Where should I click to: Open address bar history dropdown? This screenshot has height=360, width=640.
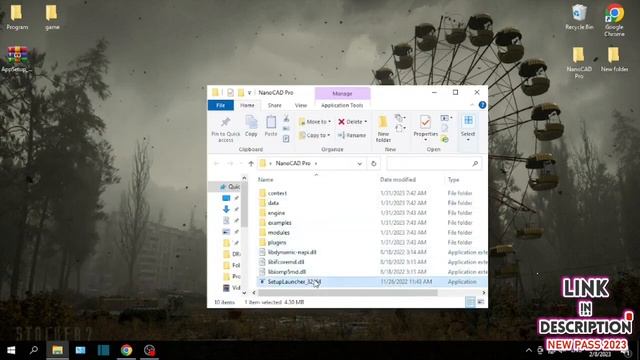[x=360, y=164]
